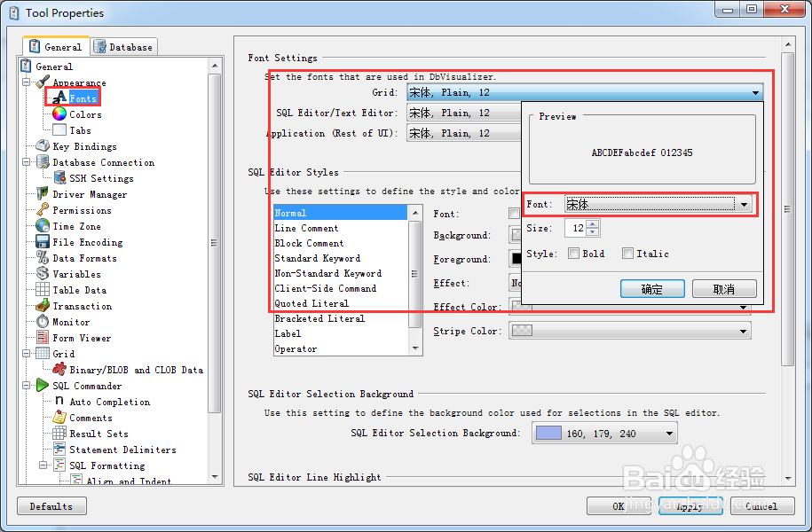Click the SSH Settings icon

59,178
